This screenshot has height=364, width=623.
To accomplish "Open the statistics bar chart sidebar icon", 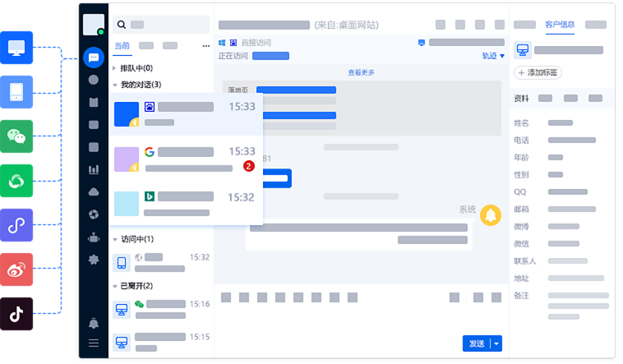I will [94, 170].
